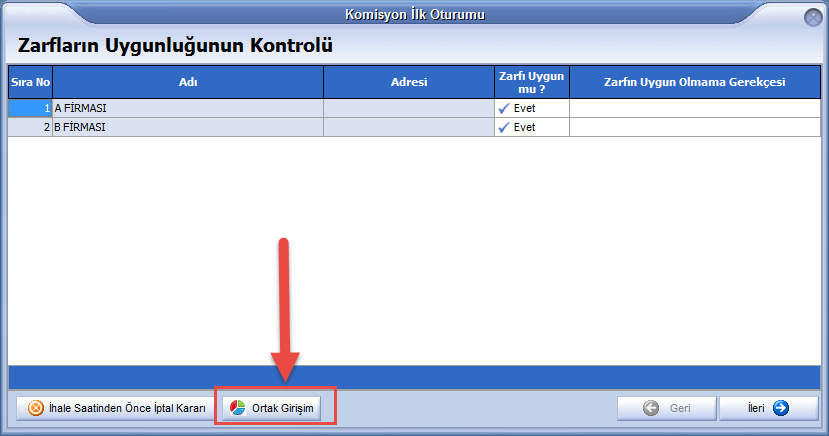
Task: Click the Ortak Girişim pie chart icon
Action: [237, 408]
